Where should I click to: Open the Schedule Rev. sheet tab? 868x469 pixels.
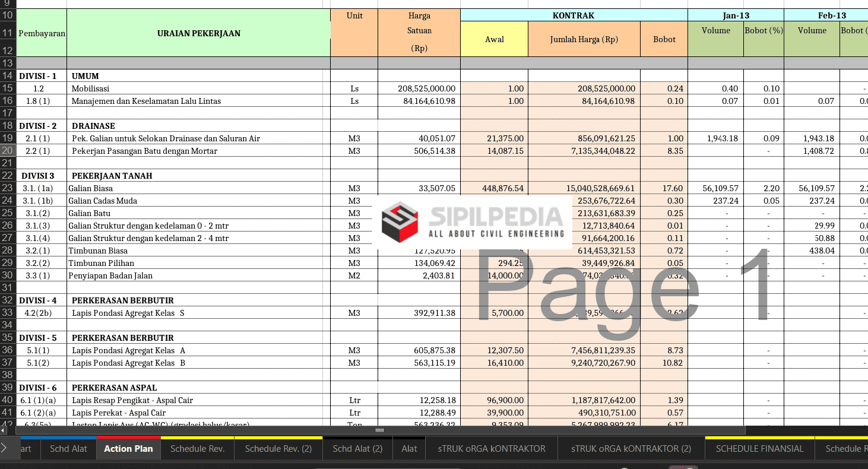197,449
